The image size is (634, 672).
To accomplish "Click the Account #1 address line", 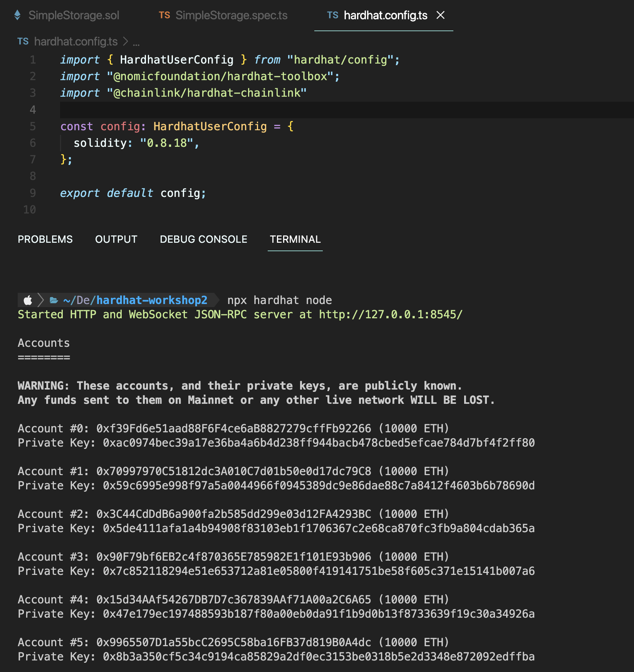I will pos(233,471).
